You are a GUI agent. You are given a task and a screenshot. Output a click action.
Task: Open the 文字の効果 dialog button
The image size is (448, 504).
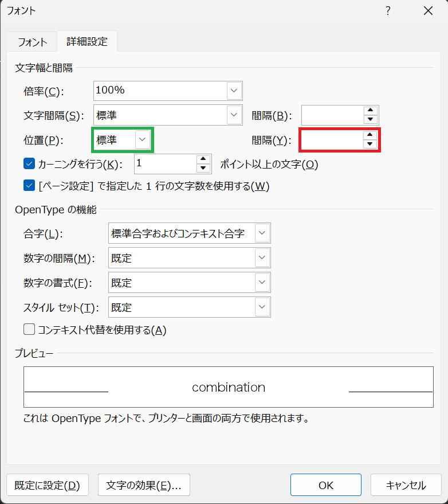(144, 485)
